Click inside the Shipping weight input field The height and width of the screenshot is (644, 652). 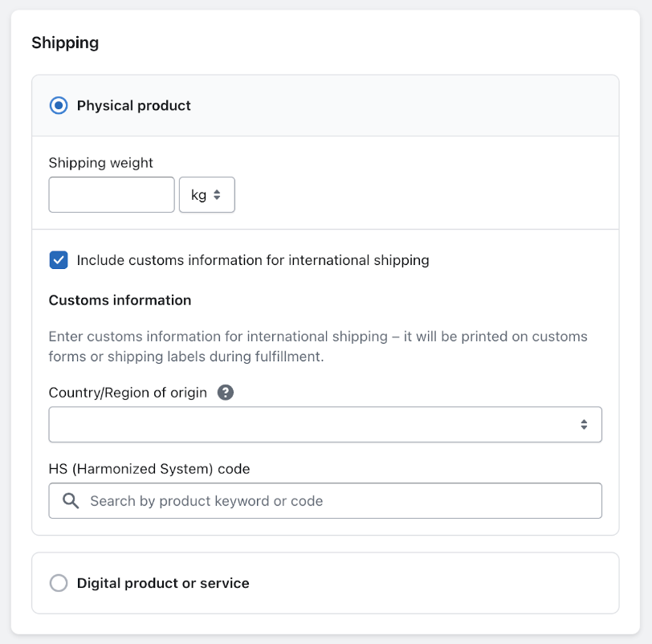tap(111, 194)
